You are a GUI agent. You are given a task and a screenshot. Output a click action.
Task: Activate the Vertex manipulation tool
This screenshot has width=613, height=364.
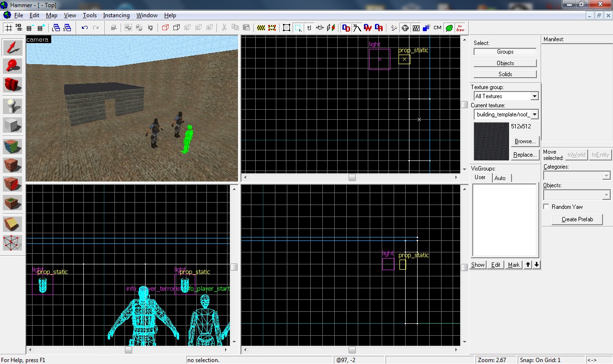pyautogui.click(x=11, y=243)
